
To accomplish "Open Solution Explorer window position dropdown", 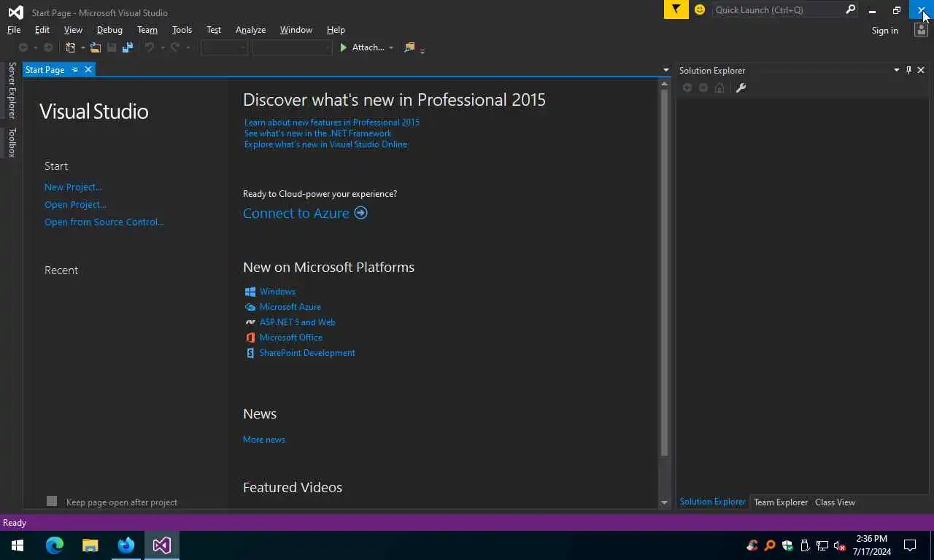I will click(897, 70).
